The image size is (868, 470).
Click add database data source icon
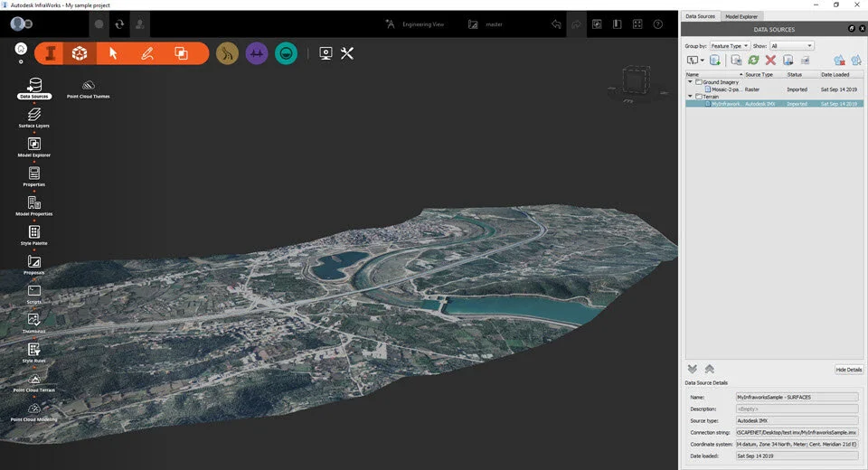tap(714, 60)
